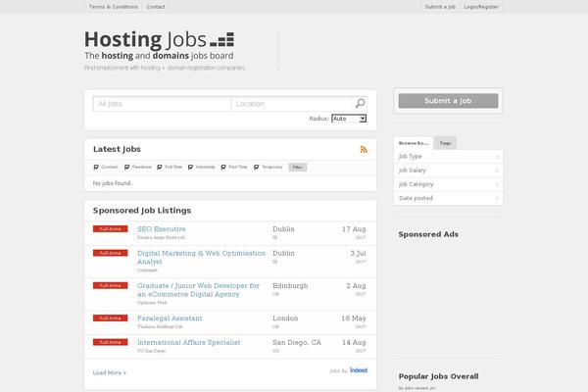Click Full-time badge for Paralegal Assistant

[x=110, y=318]
